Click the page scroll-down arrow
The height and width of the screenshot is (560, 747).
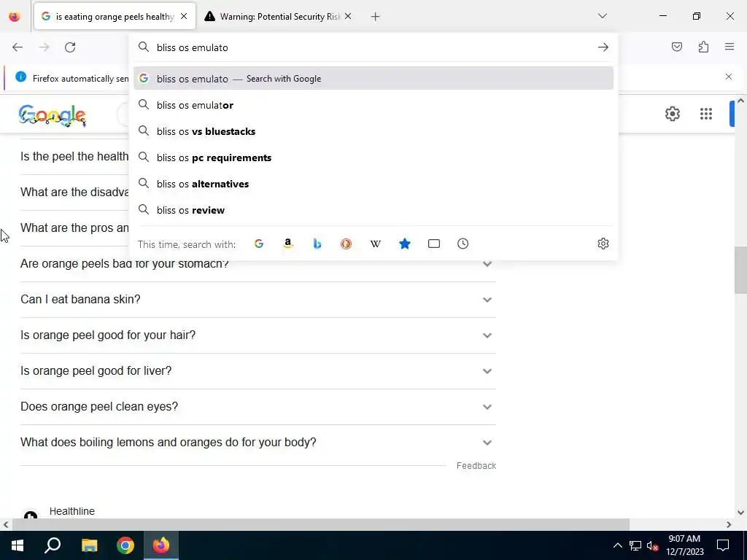pyautogui.click(x=740, y=513)
